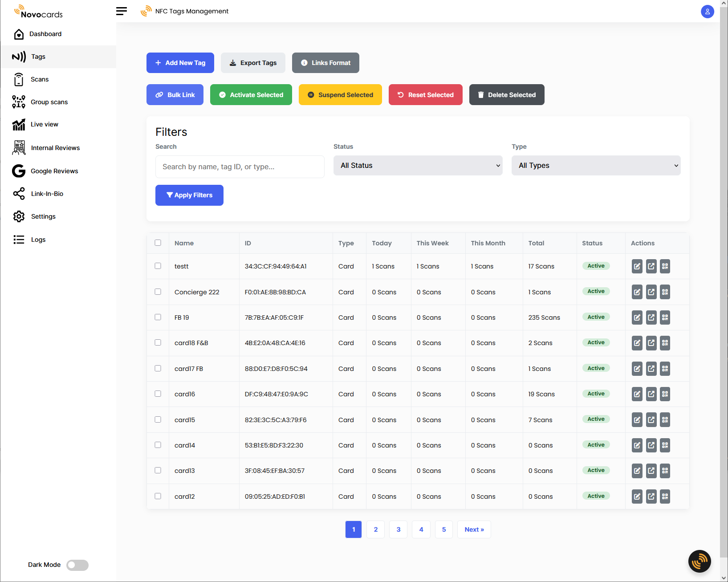Enable Dark Mode toggle
Image resolution: width=728 pixels, height=582 pixels.
(x=77, y=565)
